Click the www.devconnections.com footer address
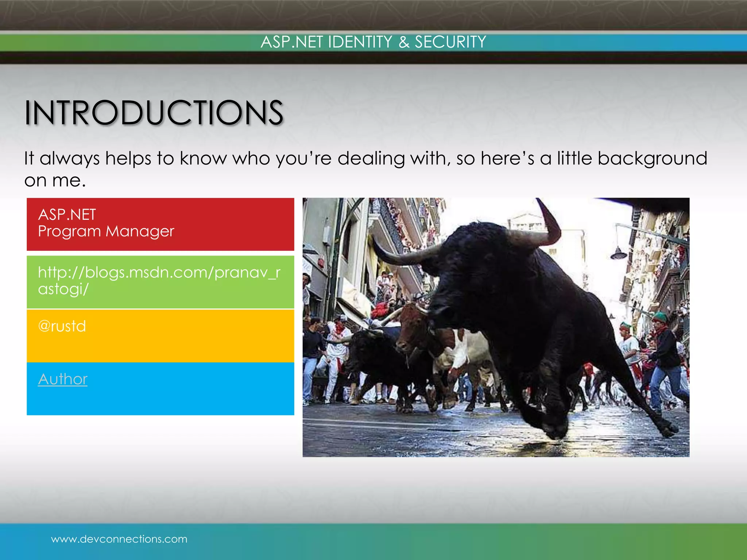The image size is (747, 560). (119, 539)
